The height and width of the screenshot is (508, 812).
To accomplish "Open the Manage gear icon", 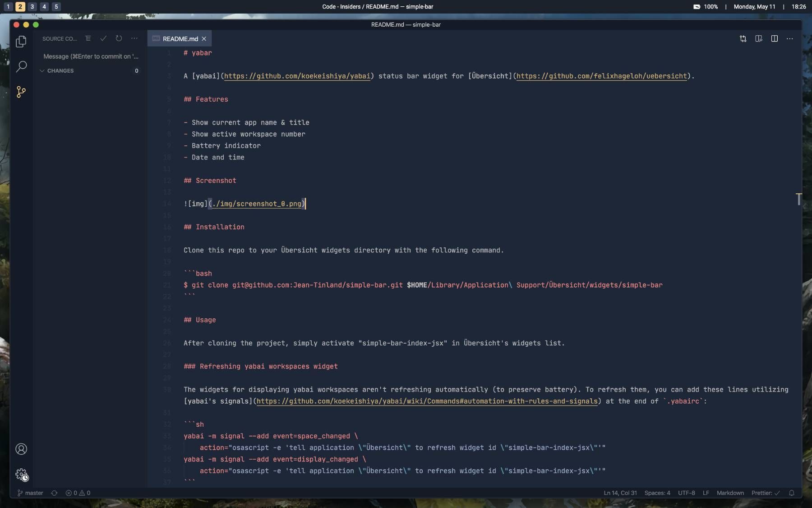I will coord(21,474).
